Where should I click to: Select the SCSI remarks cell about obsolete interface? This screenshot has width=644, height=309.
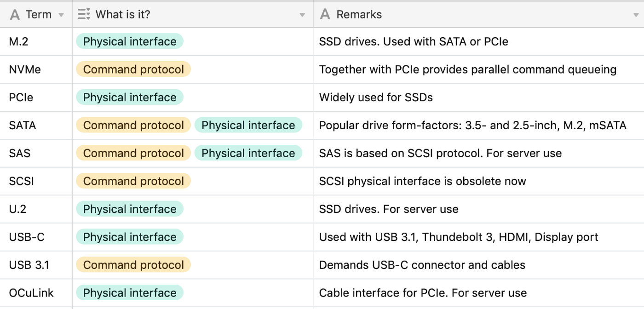click(x=422, y=181)
